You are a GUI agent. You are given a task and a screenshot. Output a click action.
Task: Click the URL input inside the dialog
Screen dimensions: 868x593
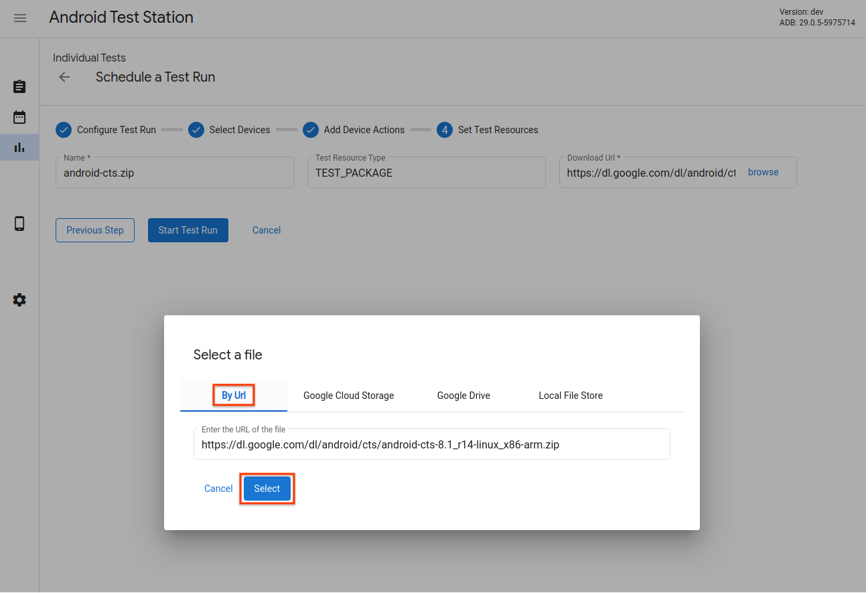tap(431, 444)
